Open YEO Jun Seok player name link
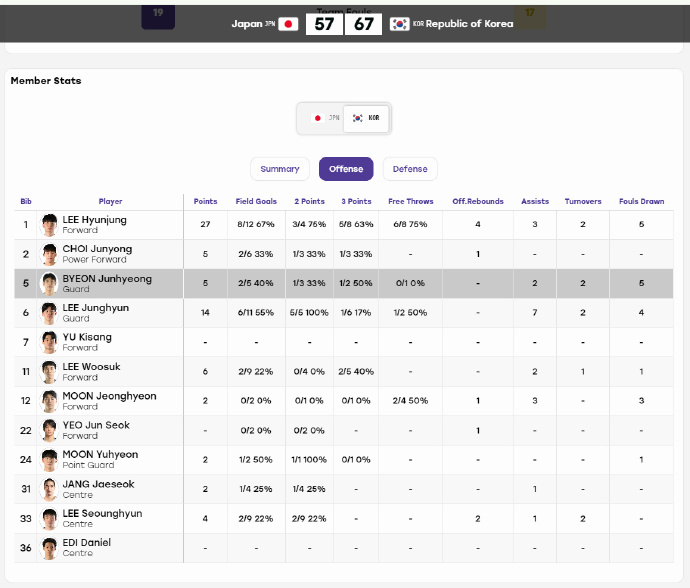 point(96,425)
